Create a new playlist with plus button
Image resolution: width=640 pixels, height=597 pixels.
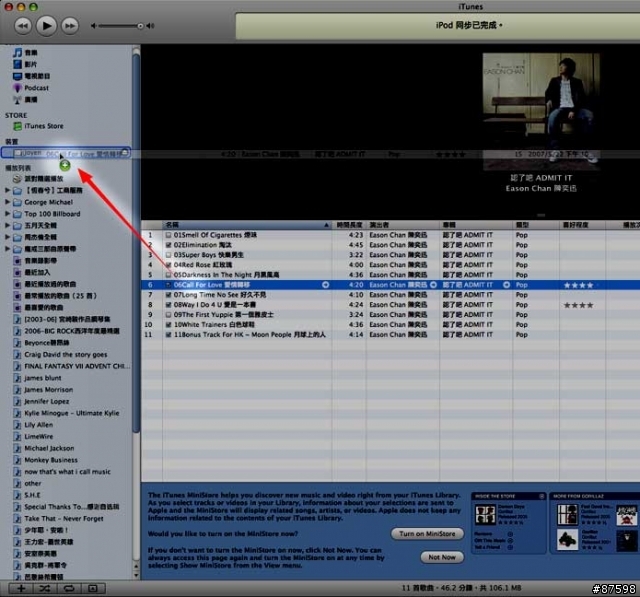coord(21,588)
